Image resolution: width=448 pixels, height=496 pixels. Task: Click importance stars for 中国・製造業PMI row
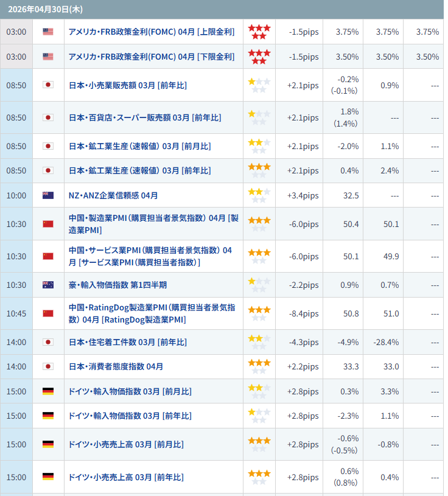click(x=259, y=224)
